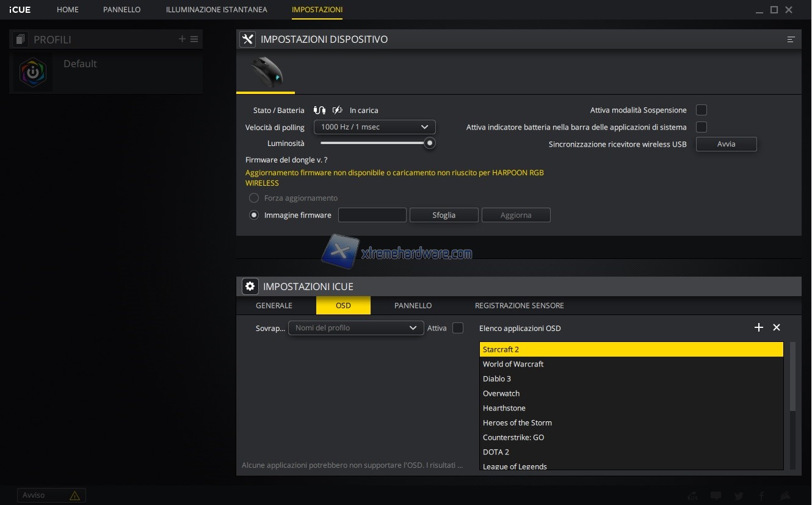This screenshot has width=812, height=505.
Task: Click the Facebook icon in the footer
Action: (761, 496)
